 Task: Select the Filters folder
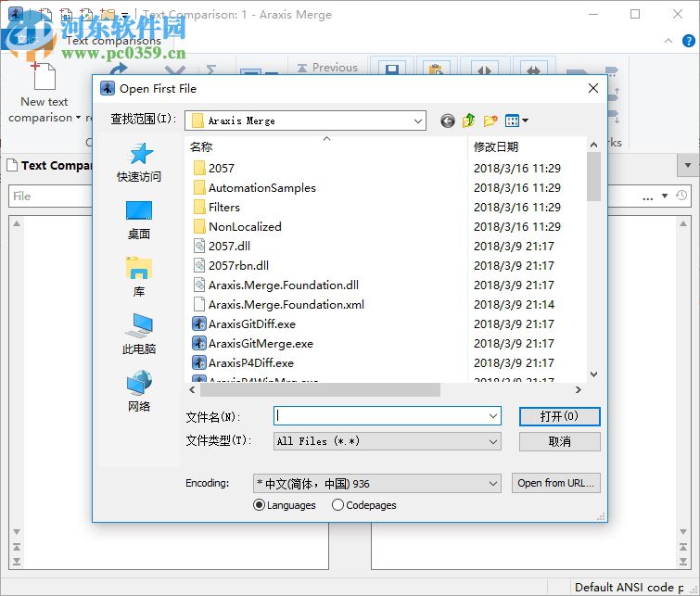click(x=217, y=207)
